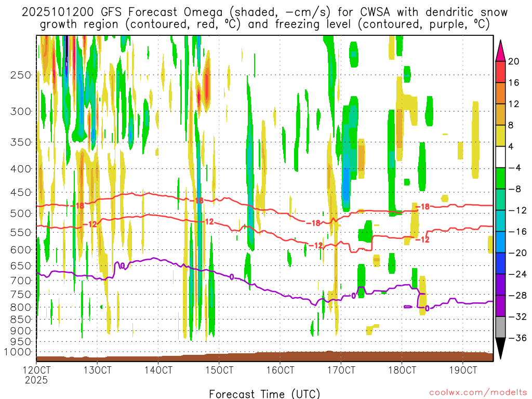Image resolution: width=532 pixels, height=399 pixels.
Task: Select the "650" pressure level label
Action: (x=21, y=265)
